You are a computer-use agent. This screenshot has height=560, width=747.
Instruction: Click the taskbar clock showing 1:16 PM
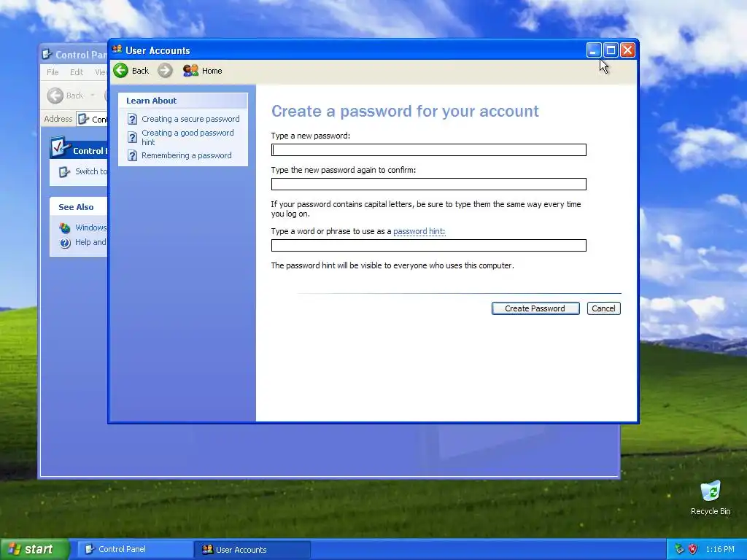720,549
